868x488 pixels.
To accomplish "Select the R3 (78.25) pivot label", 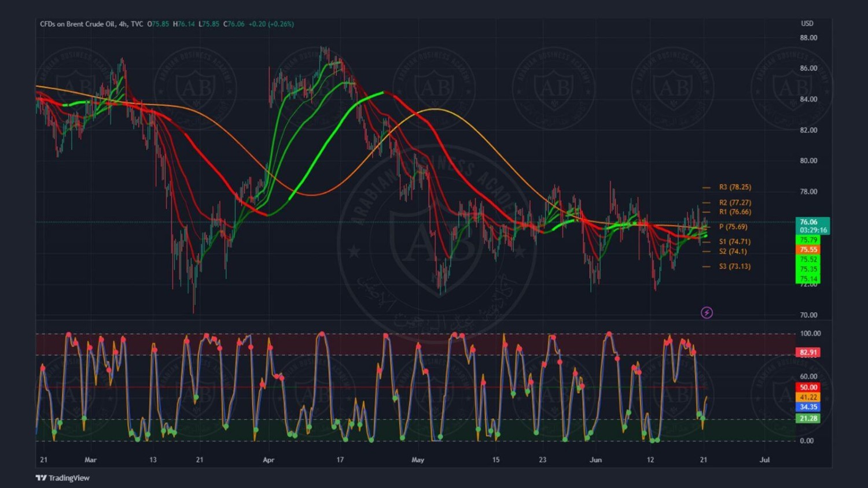I will pos(735,187).
